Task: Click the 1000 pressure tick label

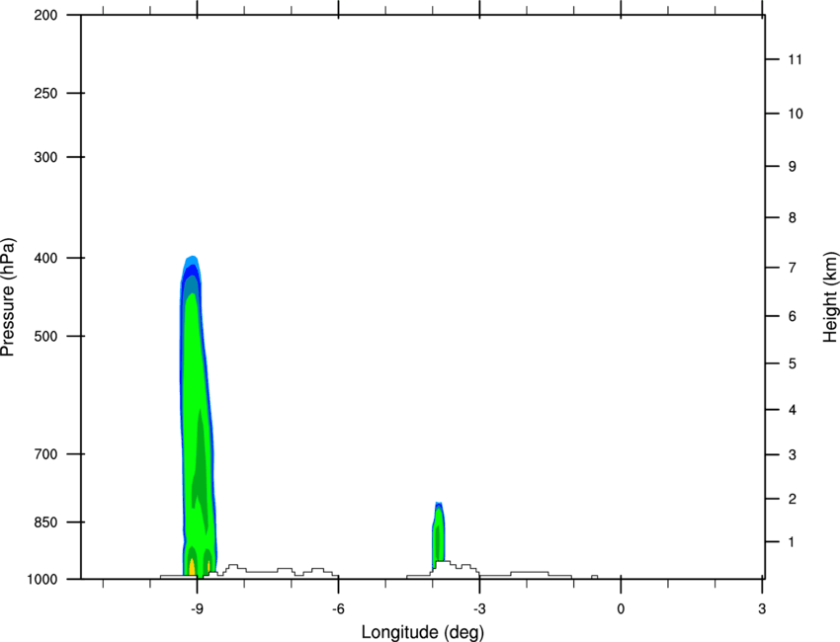Action: tap(42, 579)
